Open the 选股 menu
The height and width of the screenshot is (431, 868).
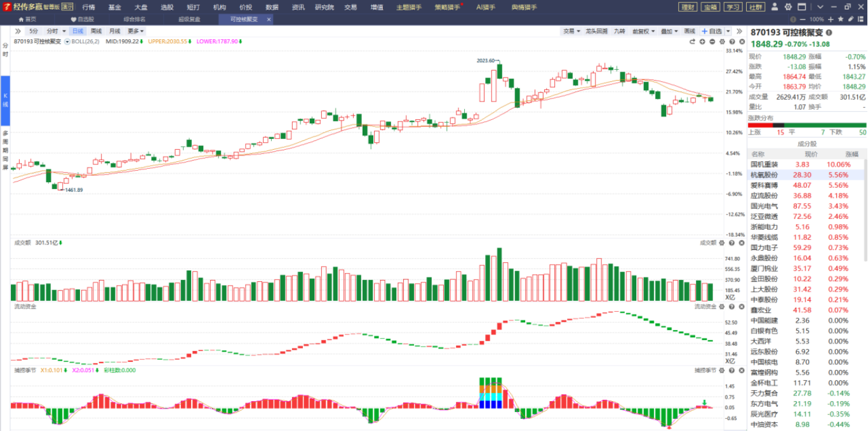click(x=167, y=7)
